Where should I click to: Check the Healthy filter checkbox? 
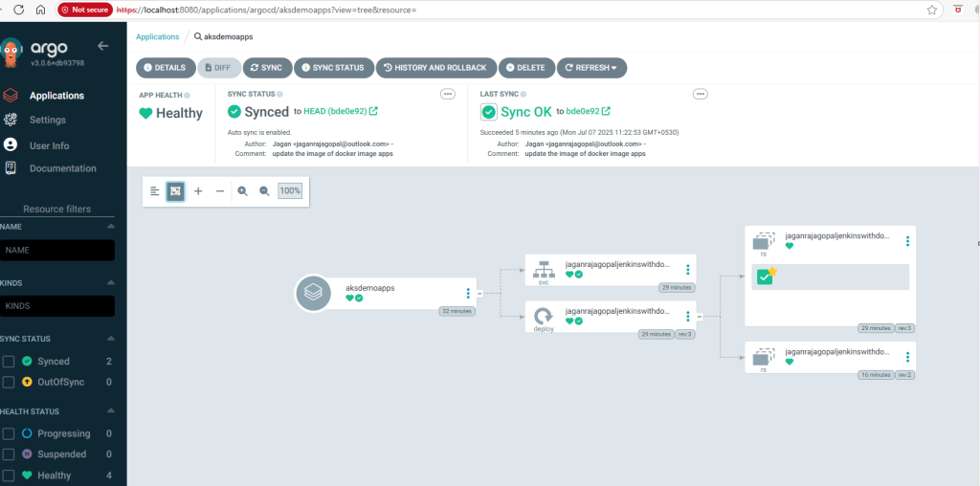[8, 475]
